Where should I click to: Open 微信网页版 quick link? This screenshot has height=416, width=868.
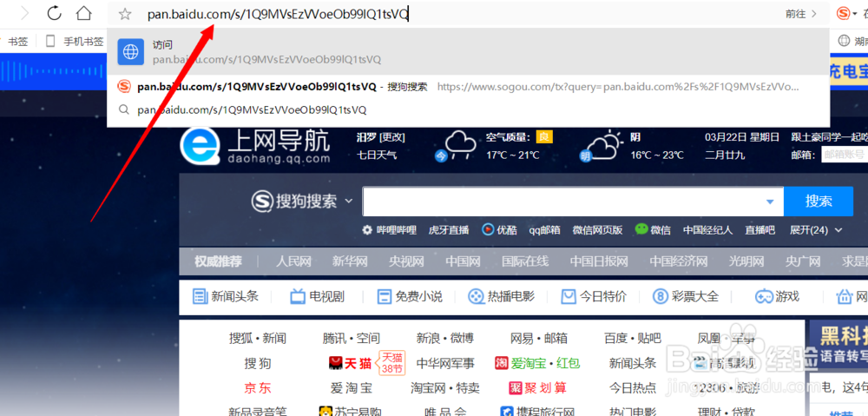pos(597,230)
